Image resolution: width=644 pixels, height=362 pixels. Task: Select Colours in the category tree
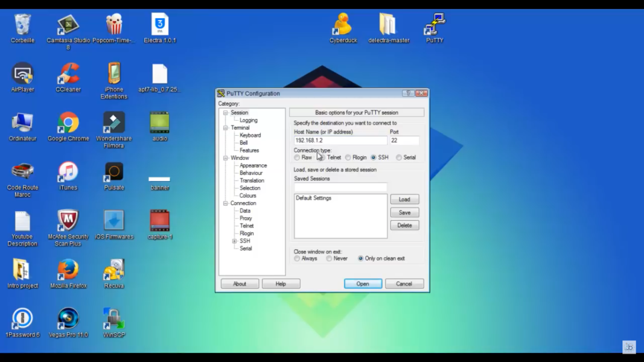click(x=247, y=195)
